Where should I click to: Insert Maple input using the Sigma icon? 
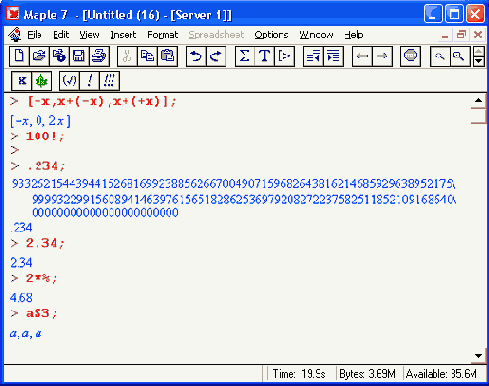point(244,56)
